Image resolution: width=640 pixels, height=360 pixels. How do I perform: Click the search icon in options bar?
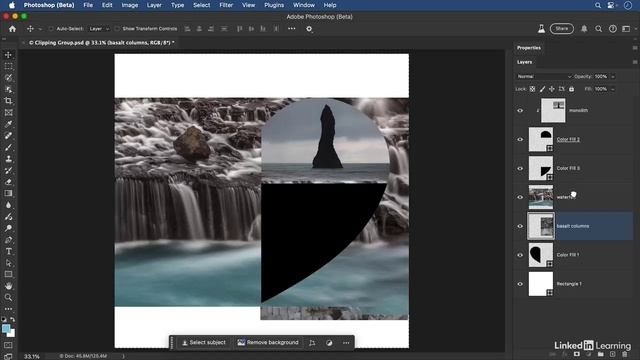(598, 29)
